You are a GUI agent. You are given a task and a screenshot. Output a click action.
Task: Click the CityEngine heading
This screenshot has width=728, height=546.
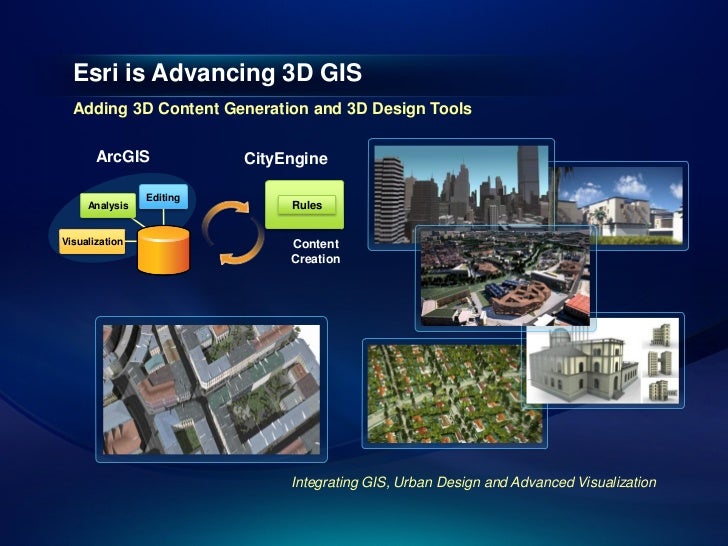click(286, 159)
